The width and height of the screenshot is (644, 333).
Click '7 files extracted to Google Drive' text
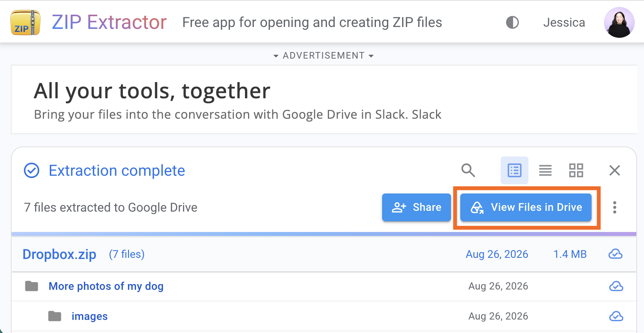(111, 207)
